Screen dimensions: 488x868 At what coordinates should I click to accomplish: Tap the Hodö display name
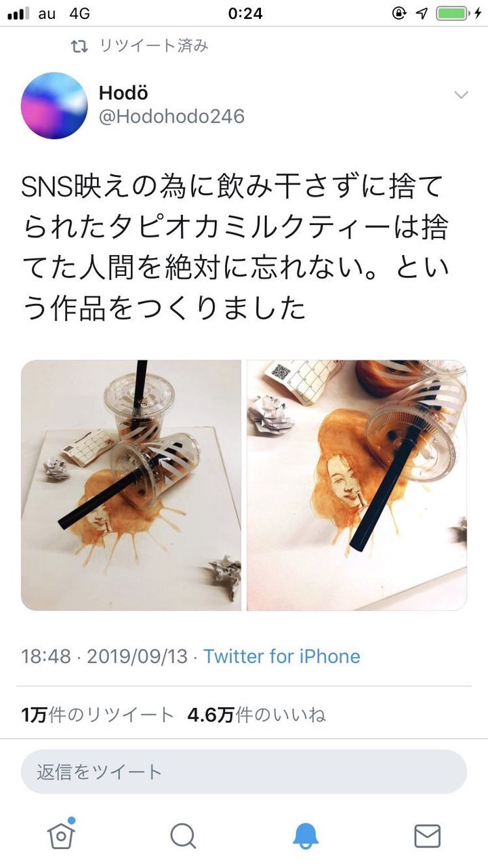pos(123,94)
